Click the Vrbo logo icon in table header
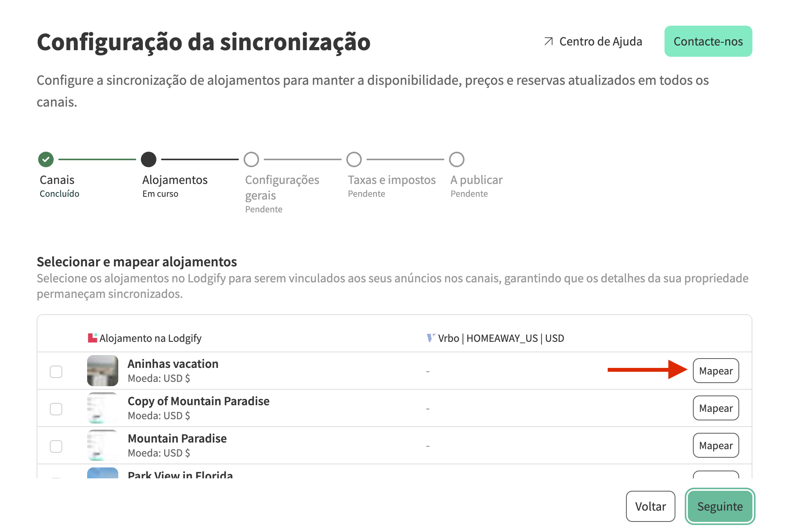 point(430,338)
